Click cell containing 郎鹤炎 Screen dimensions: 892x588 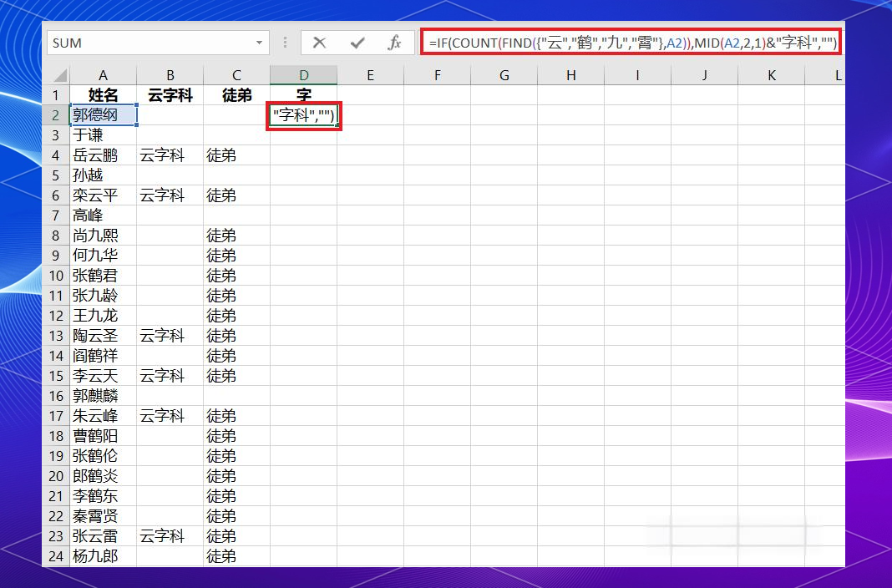pos(103,476)
